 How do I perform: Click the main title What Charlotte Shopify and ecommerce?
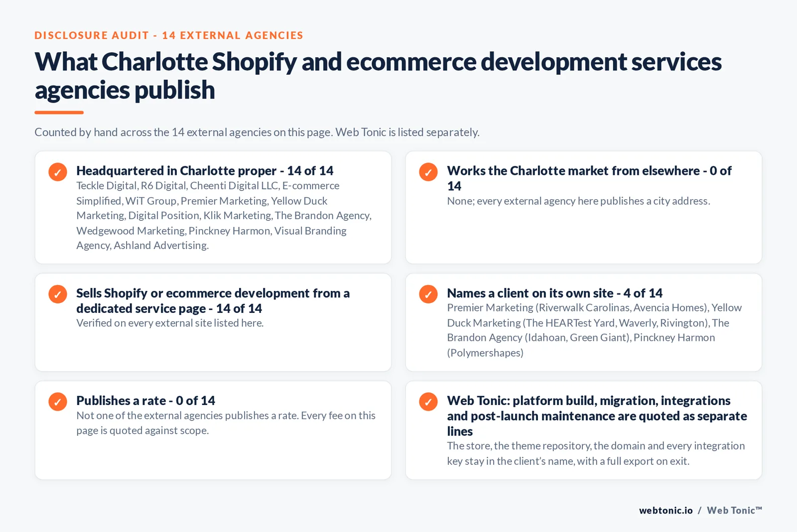378,76
